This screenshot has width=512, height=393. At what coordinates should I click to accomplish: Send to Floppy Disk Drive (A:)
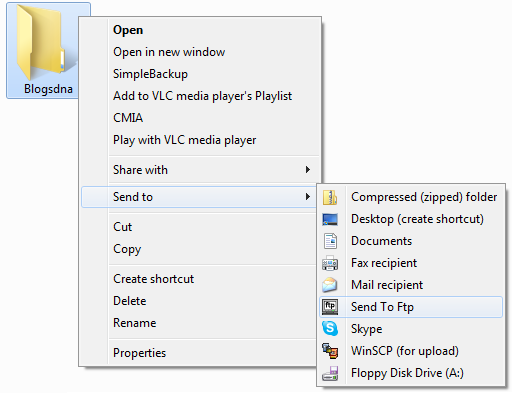pyautogui.click(x=411, y=373)
